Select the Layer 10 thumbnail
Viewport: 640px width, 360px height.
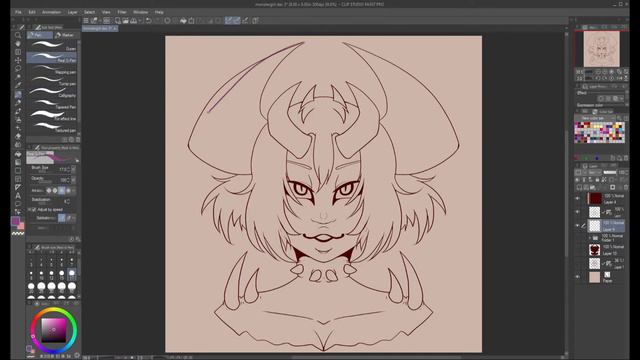(x=595, y=250)
